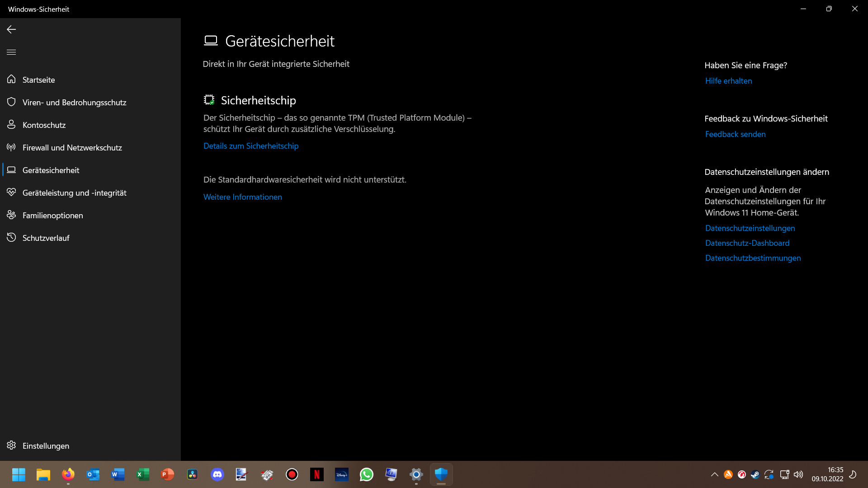Image resolution: width=868 pixels, height=488 pixels.
Task: Select the Geräteleistung heart icon
Action: tap(11, 192)
